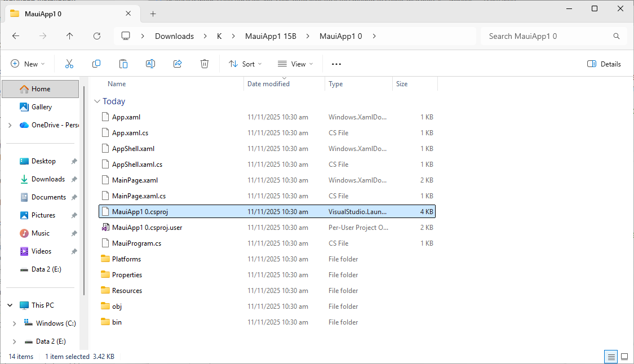This screenshot has height=364, width=634.
Task: Select App.xaml.cs file
Action: 267,132
